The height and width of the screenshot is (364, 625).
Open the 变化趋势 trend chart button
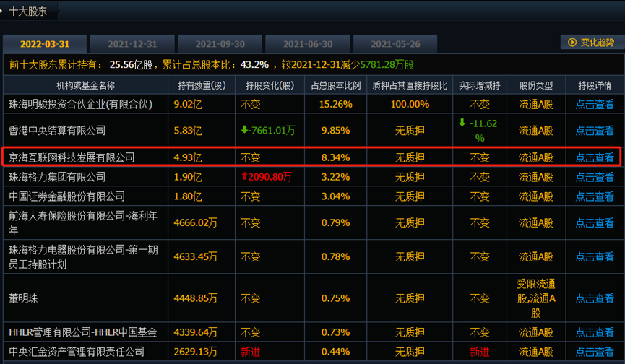(592, 42)
